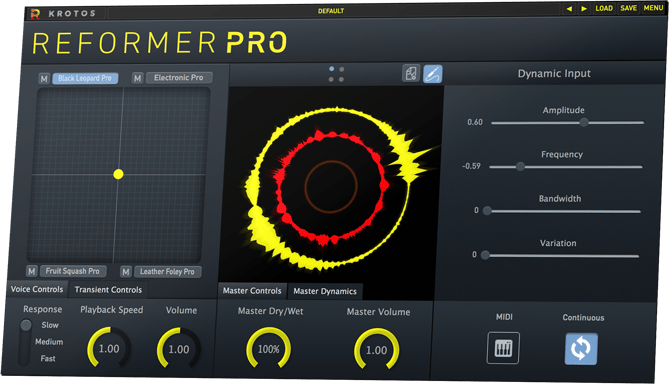Open the Electronic Pro library selector
669x384 pixels.
click(179, 78)
